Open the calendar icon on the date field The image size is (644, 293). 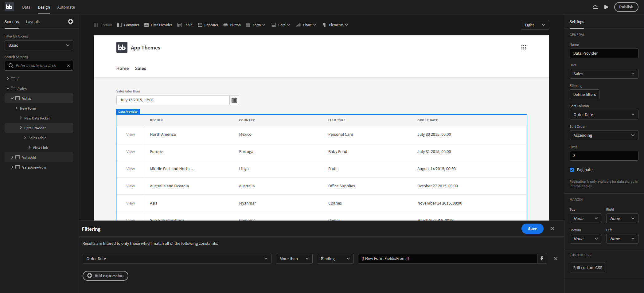point(234,100)
